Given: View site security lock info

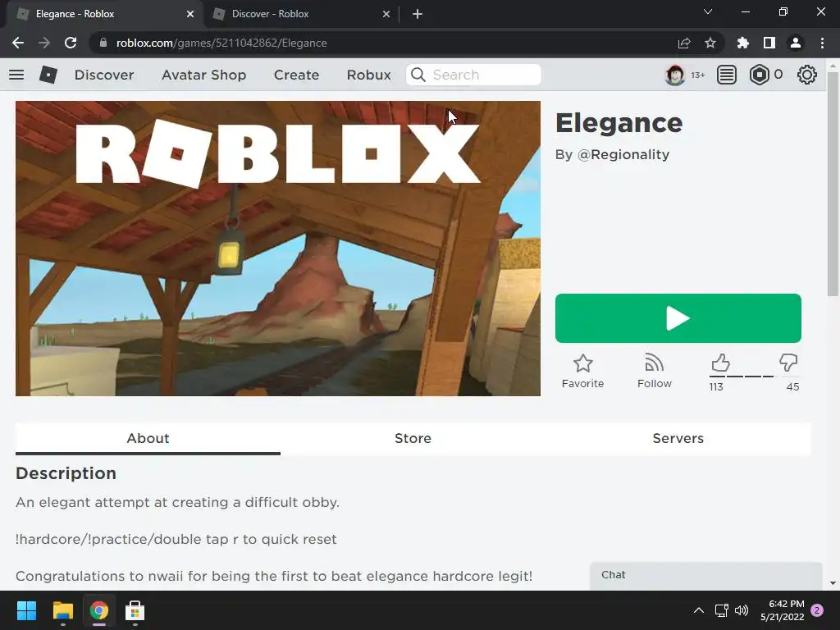Looking at the screenshot, I should (x=103, y=43).
